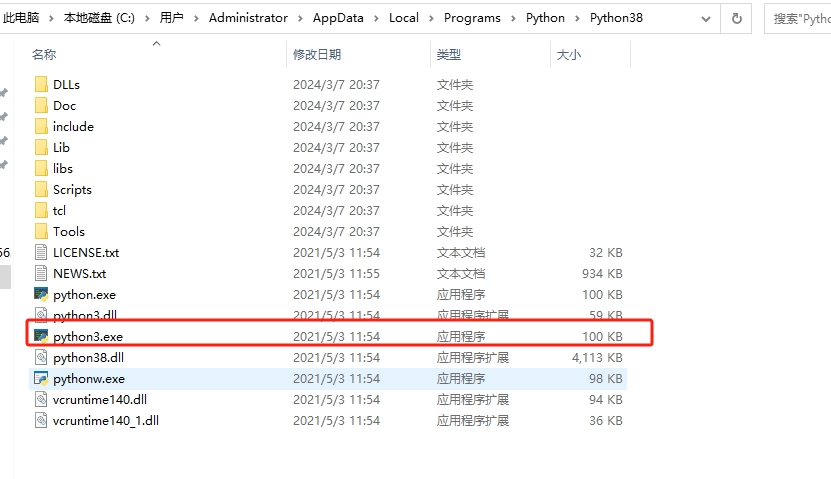Go to 用户 breadcrumb segment
Screen dimensions: 831x479
click(172, 18)
